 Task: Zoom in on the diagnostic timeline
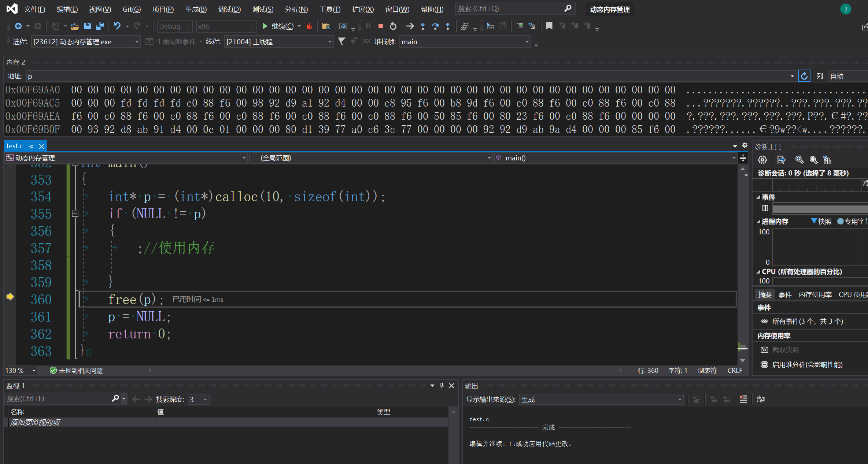[799, 160]
